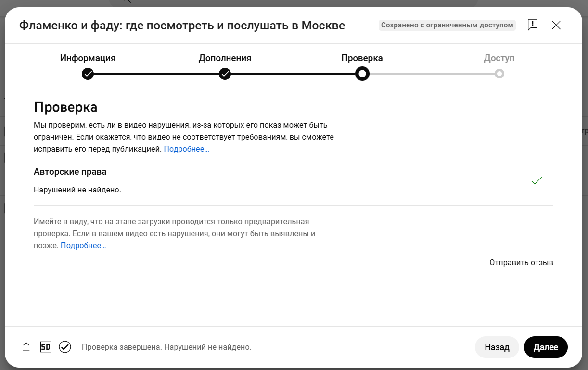Image resolution: width=588 pixels, height=370 pixels.
Task: Select the Доступ step circle
Action: 499,74
